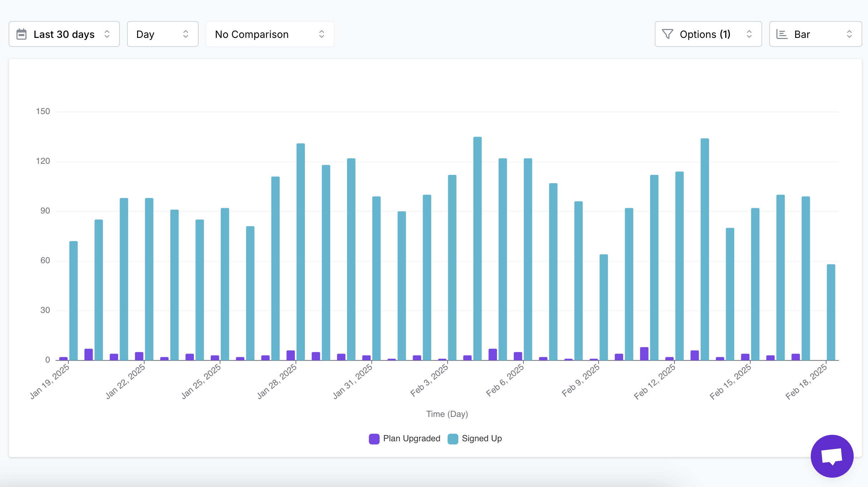Click the Time (Day) axis label
Image resolution: width=868 pixels, height=487 pixels.
click(x=447, y=414)
